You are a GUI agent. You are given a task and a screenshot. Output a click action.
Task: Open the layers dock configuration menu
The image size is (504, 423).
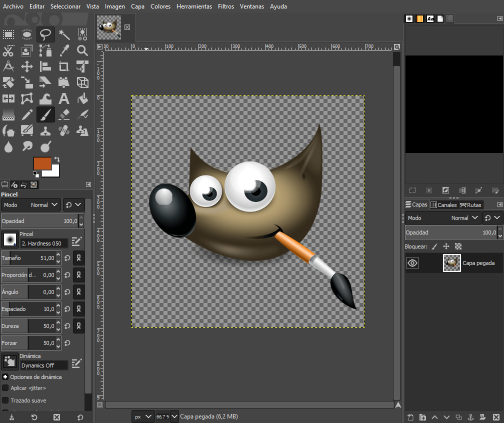[x=499, y=205]
